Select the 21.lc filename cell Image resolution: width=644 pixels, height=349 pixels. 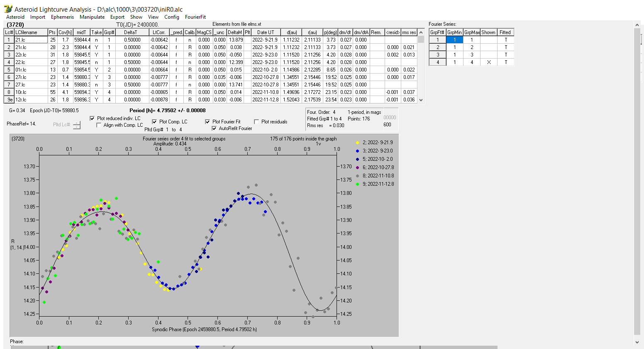coord(31,40)
